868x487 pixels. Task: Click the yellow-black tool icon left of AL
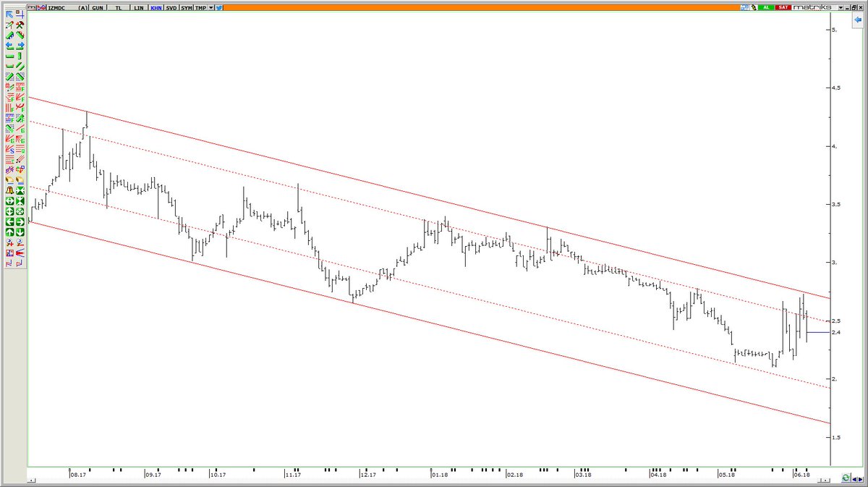click(x=754, y=7)
